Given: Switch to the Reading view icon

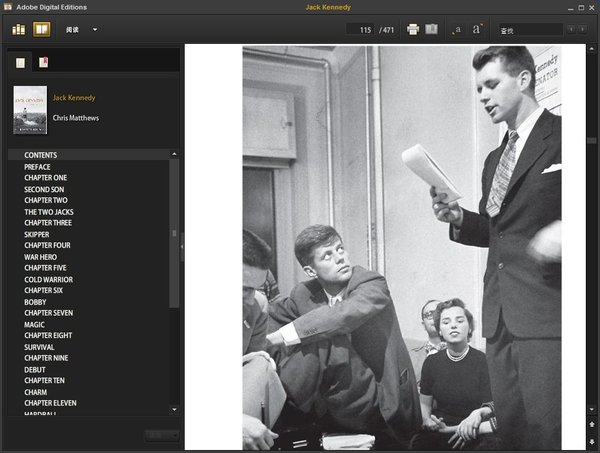Looking at the screenshot, I should coord(42,29).
